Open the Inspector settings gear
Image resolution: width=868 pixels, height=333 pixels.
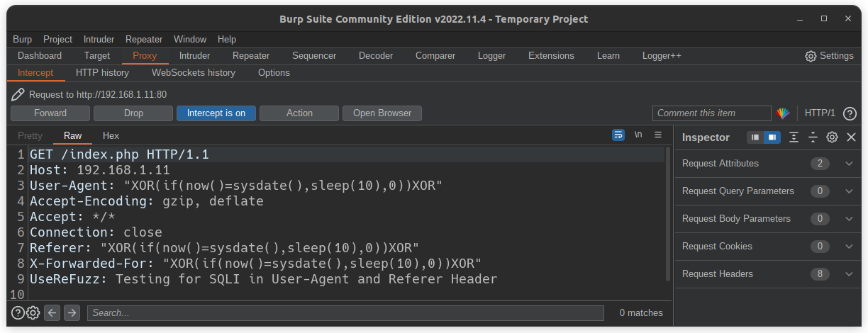pos(832,137)
